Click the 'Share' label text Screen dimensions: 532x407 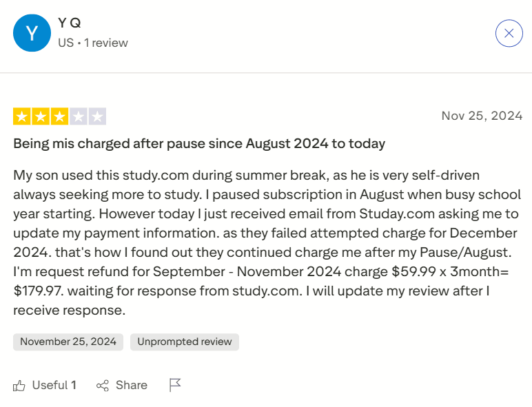point(131,385)
